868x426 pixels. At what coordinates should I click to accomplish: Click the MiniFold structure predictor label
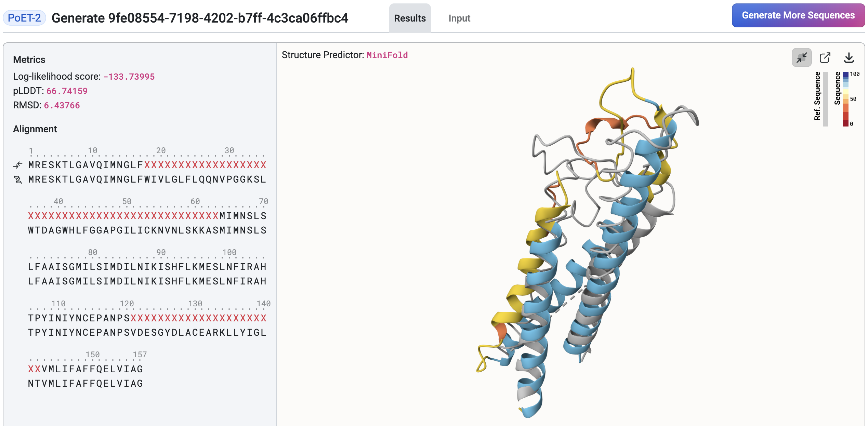[x=387, y=55]
